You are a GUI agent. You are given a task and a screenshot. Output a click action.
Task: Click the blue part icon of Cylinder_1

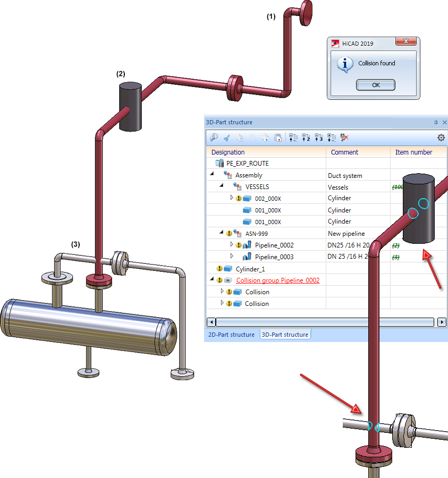[228, 269]
